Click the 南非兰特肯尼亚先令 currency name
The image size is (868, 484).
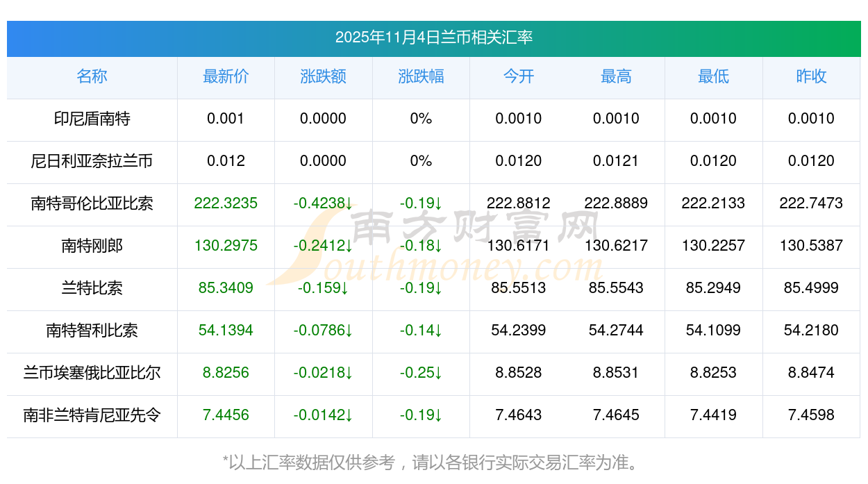[x=92, y=416]
